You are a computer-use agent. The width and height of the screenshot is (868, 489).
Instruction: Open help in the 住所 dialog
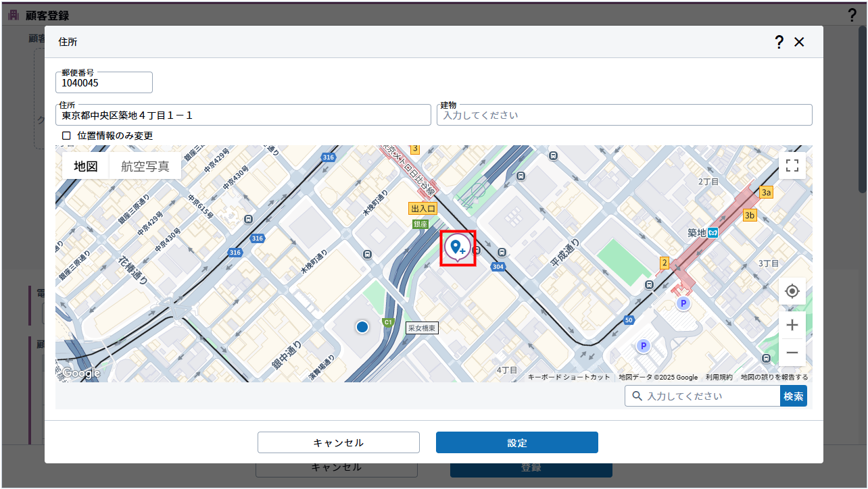779,42
